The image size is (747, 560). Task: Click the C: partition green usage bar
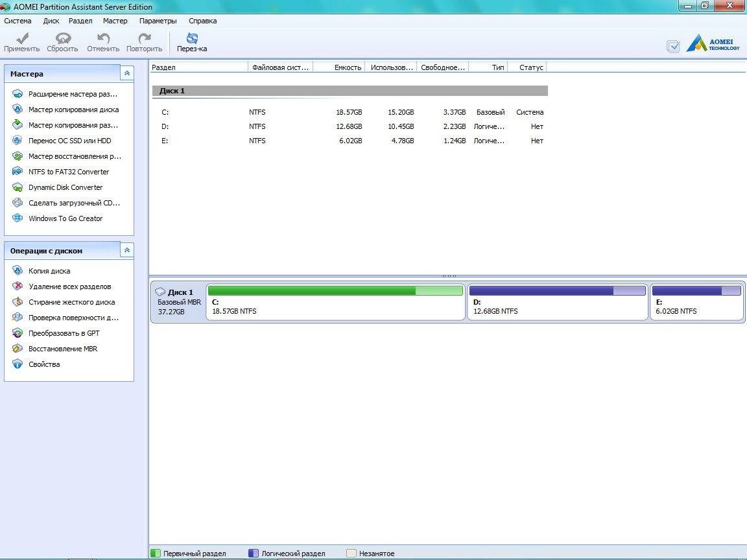pos(335,290)
